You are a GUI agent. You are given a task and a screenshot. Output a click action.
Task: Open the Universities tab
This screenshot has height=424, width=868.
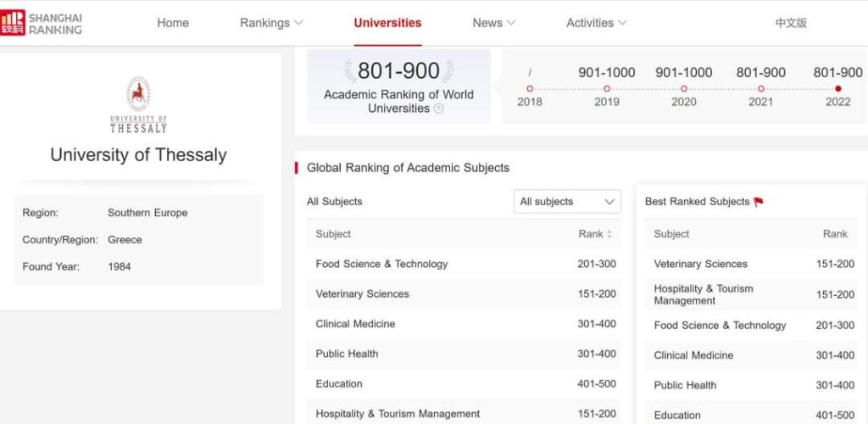point(387,23)
